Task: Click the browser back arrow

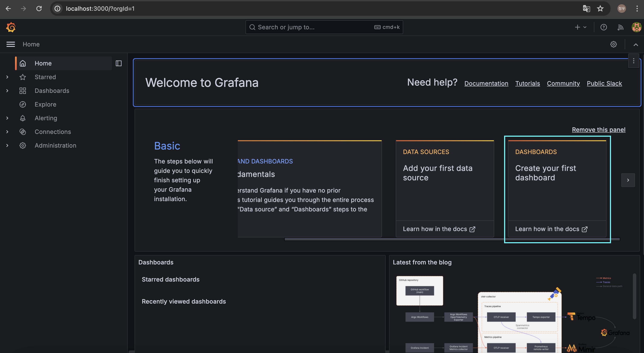Action: coord(8,9)
